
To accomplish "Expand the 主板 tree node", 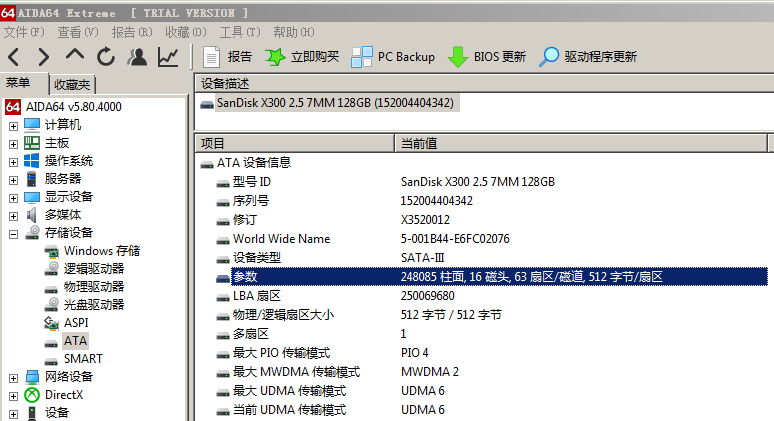I will 13,144.
